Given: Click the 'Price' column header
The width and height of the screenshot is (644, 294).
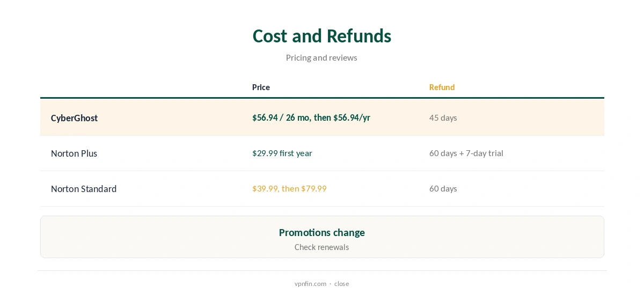Looking at the screenshot, I should click(261, 87).
